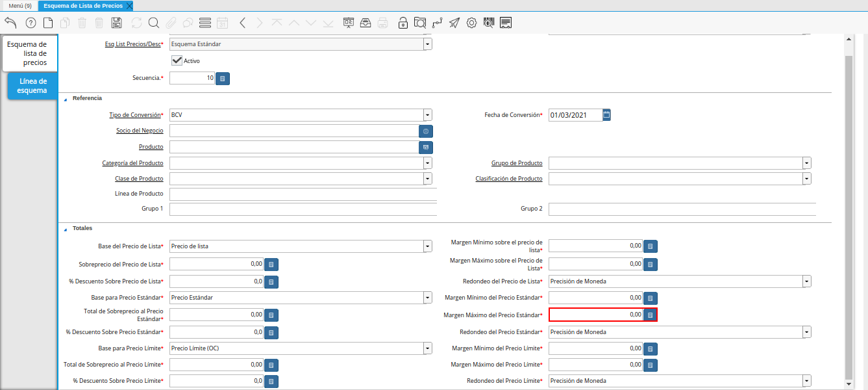Screen dimensions: 868x390
Task: Switch to the Menú (9) tab
Action: coord(19,5)
